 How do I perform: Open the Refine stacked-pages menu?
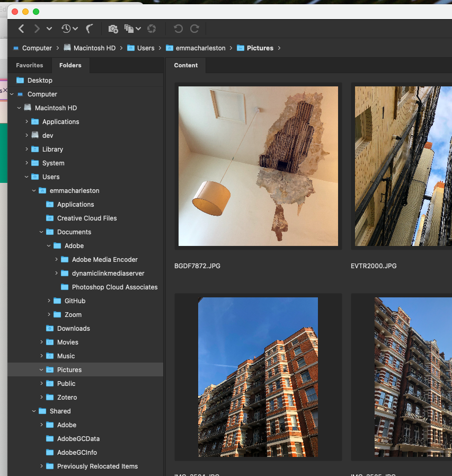132,29
